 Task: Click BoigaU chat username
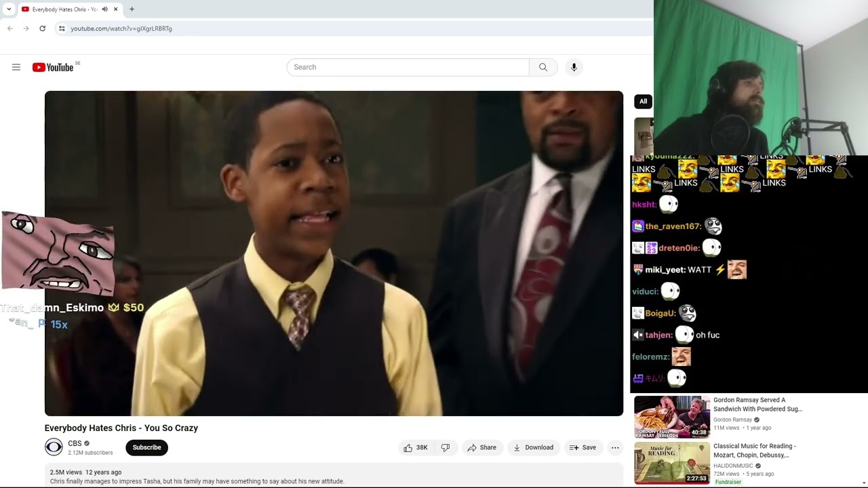[x=660, y=313]
